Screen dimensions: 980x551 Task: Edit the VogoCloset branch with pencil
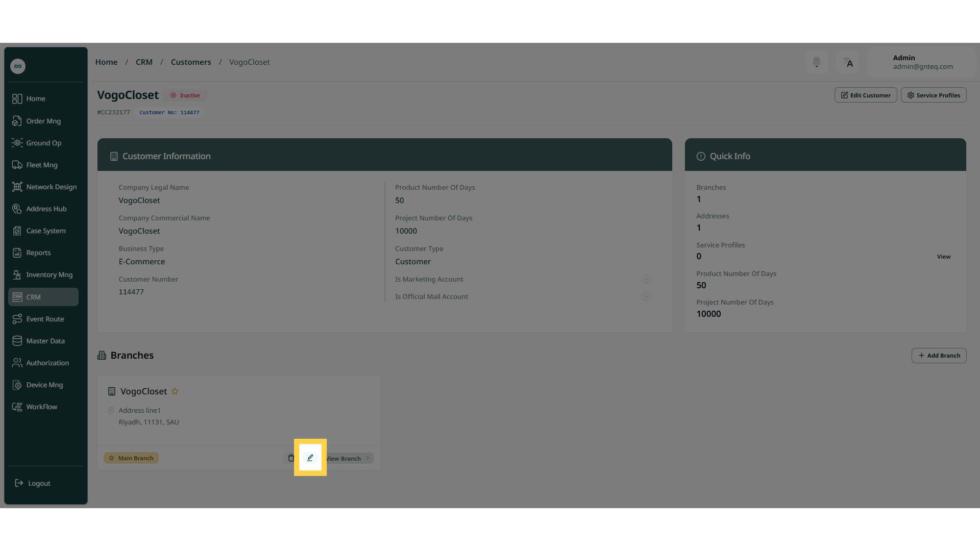coord(310,458)
